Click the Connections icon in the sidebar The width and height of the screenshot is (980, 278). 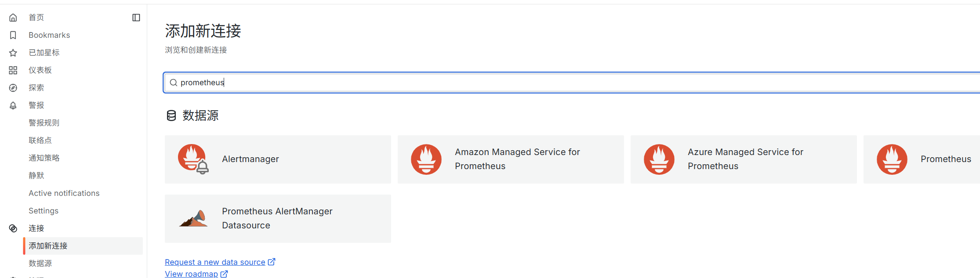pos(13,228)
